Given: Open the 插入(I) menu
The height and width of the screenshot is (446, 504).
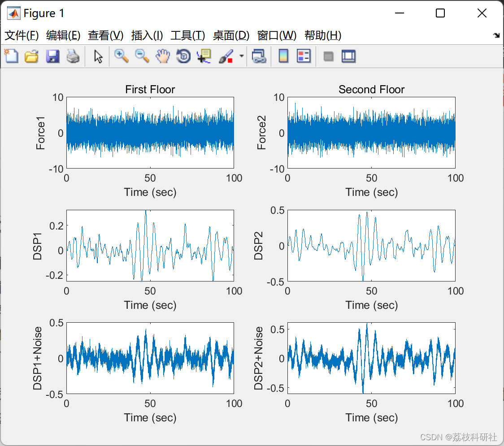Looking at the screenshot, I should pyautogui.click(x=147, y=35).
